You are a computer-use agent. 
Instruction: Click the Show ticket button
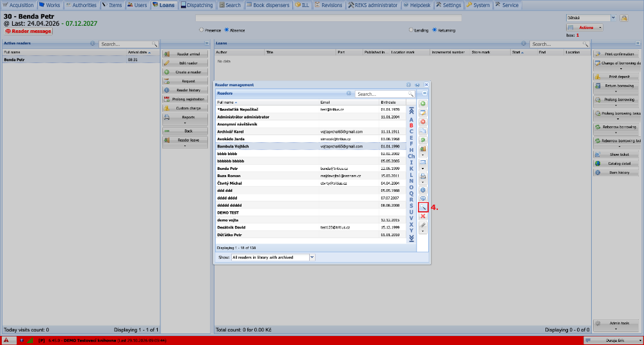click(616, 154)
